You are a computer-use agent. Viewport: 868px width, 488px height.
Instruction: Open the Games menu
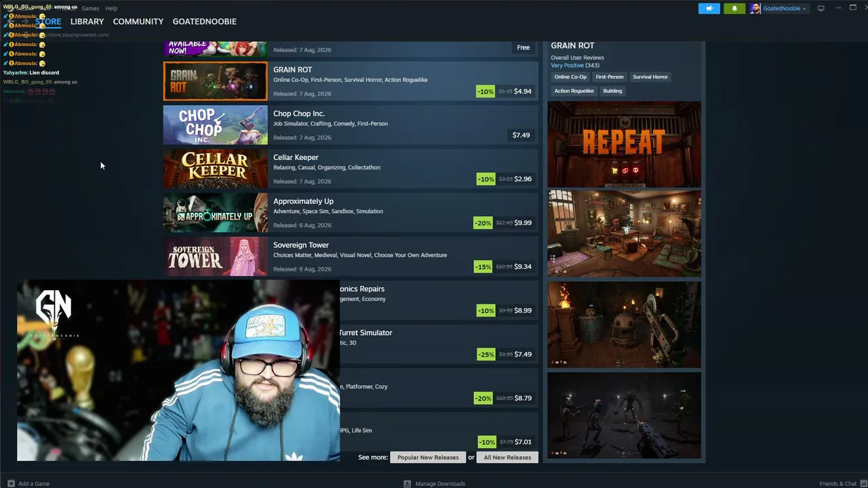(x=90, y=8)
